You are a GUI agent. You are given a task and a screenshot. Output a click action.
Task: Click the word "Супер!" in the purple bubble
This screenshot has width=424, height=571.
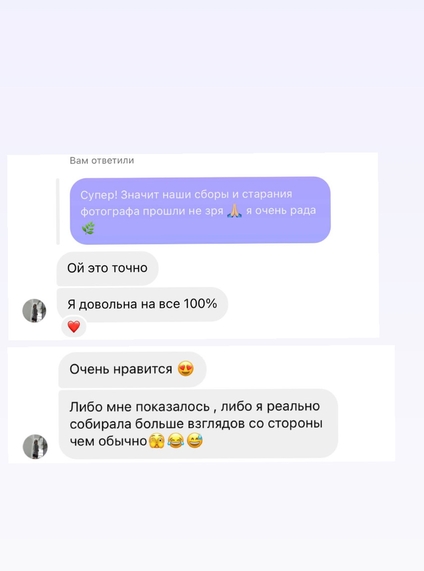99,195
